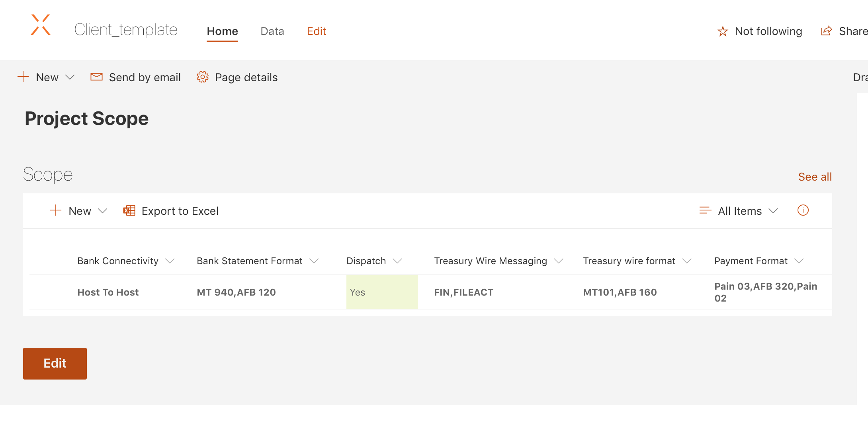Click Export to Excel label
Image resolution: width=868 pixels, height=440 pixels.
coord(180,211)
